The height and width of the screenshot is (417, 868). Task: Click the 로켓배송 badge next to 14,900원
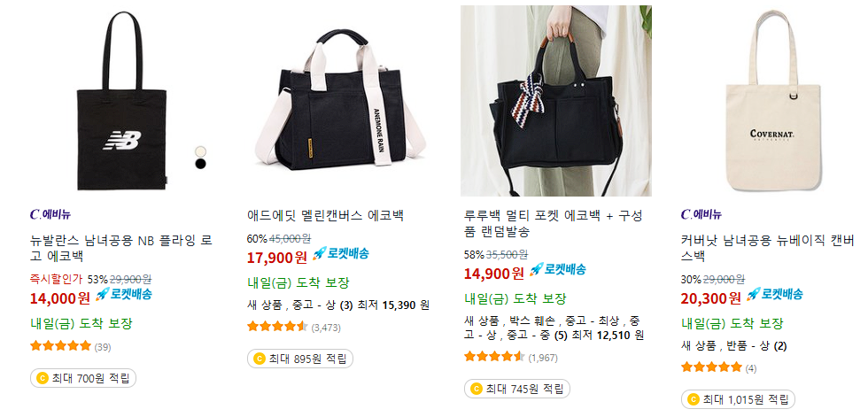tap(558, 270)
